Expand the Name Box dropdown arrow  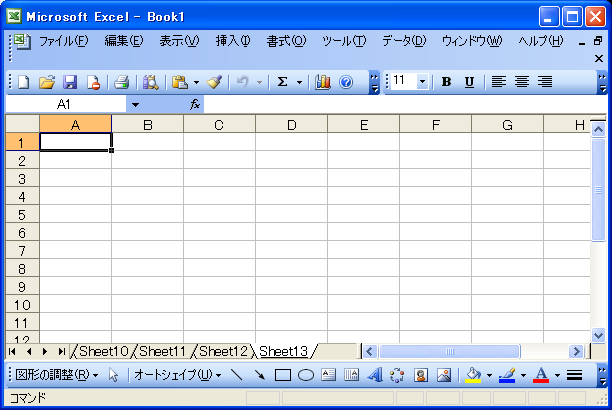135,105
